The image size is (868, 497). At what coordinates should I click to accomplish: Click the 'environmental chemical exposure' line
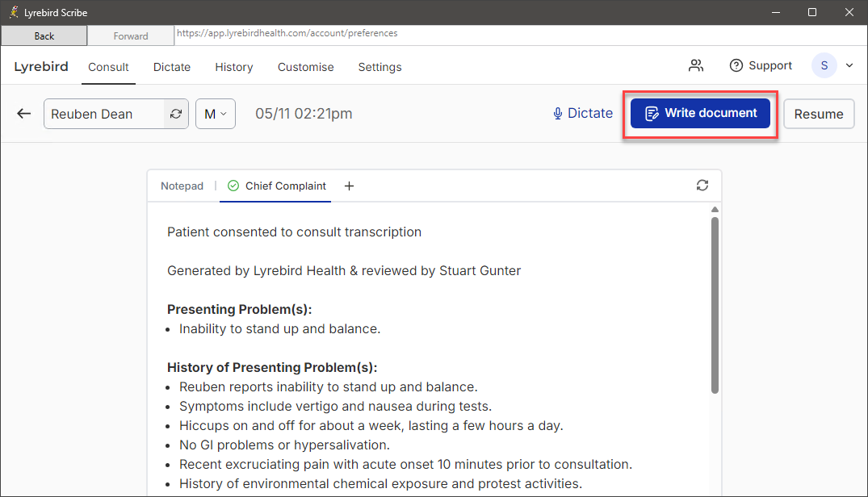point(380,484)
